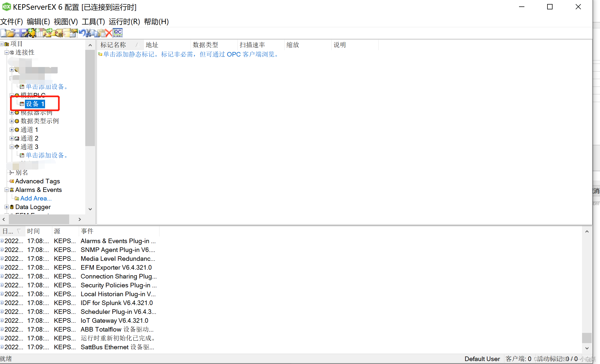The height and width of the screenshot is (364, 600).
Task: Click the Add Area... link under Alarms & Events
Action: [x=35, y=198]
